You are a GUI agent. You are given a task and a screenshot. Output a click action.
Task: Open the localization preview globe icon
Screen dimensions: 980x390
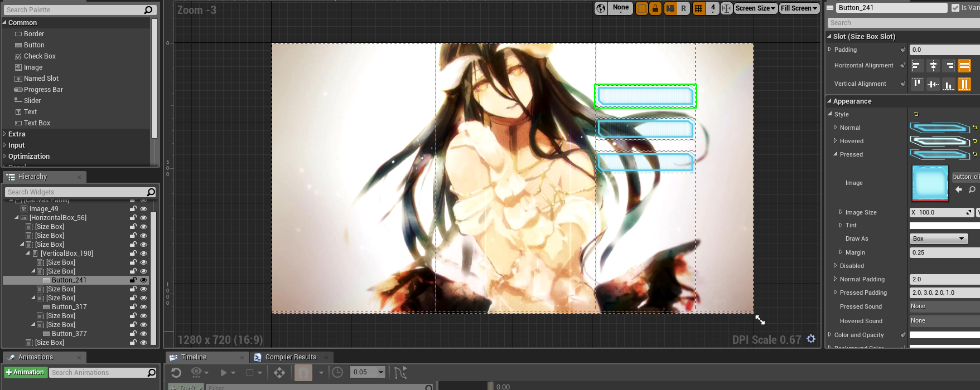point(601,8)
